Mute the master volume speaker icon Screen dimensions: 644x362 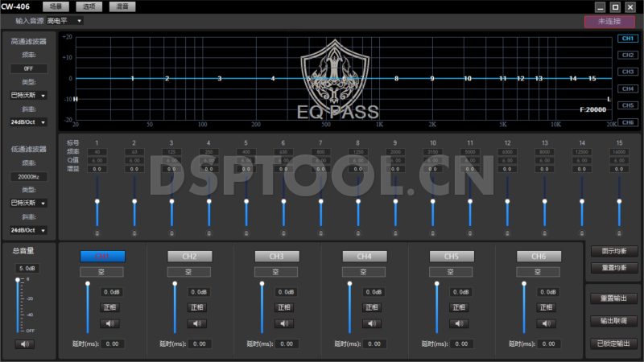point(24,344)
